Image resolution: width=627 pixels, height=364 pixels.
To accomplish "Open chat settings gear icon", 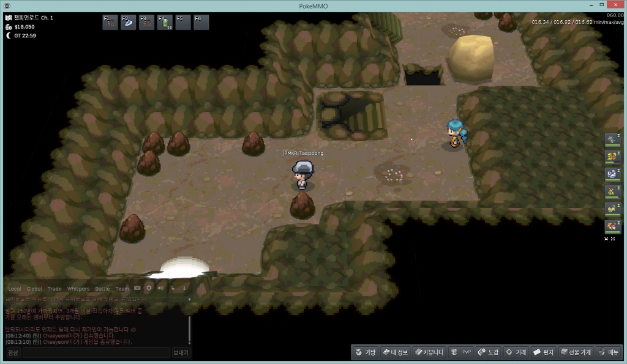I will pos(149,288).
